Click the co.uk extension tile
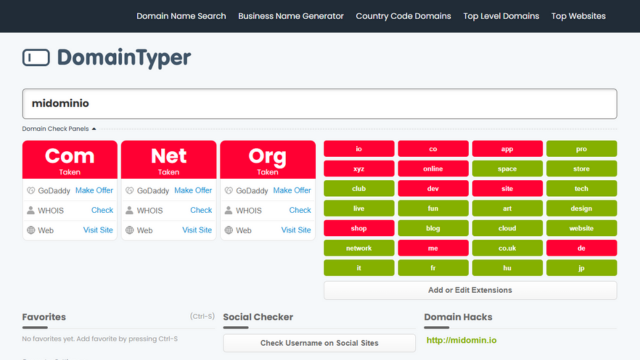Image resolution: width=640 pixels, height=360 pixels. click(x=507, y=248)
